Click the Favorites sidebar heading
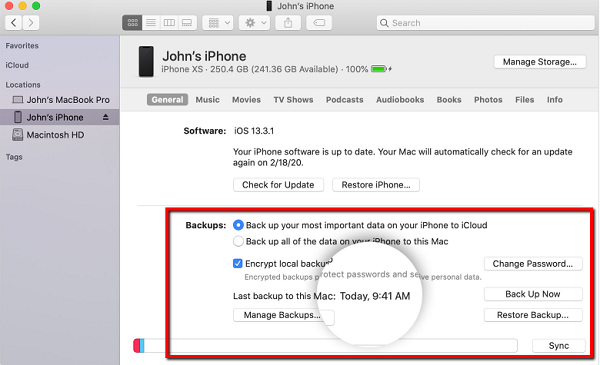The height and width of the screenshot is (365, 600). [22, 46]
